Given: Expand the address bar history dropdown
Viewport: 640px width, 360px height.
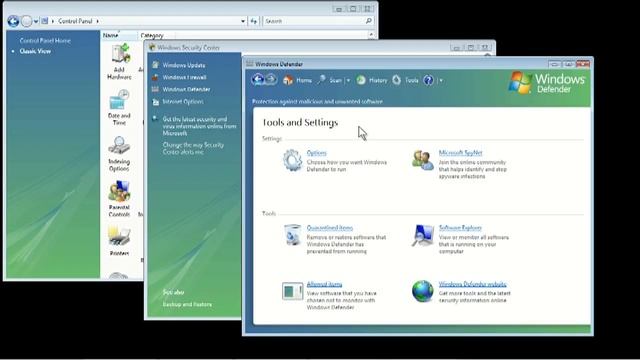Looking at the screenshot, I should pyautogui.click(x=243, y=21).
